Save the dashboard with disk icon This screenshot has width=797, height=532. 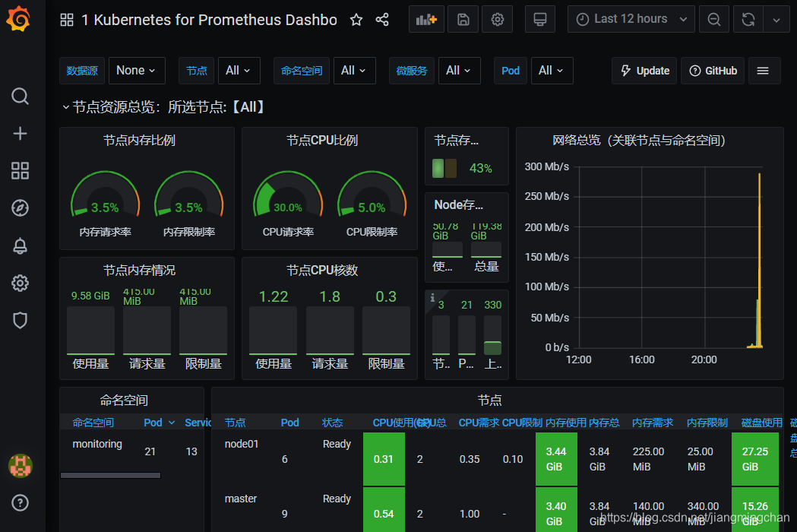[463, 19]
